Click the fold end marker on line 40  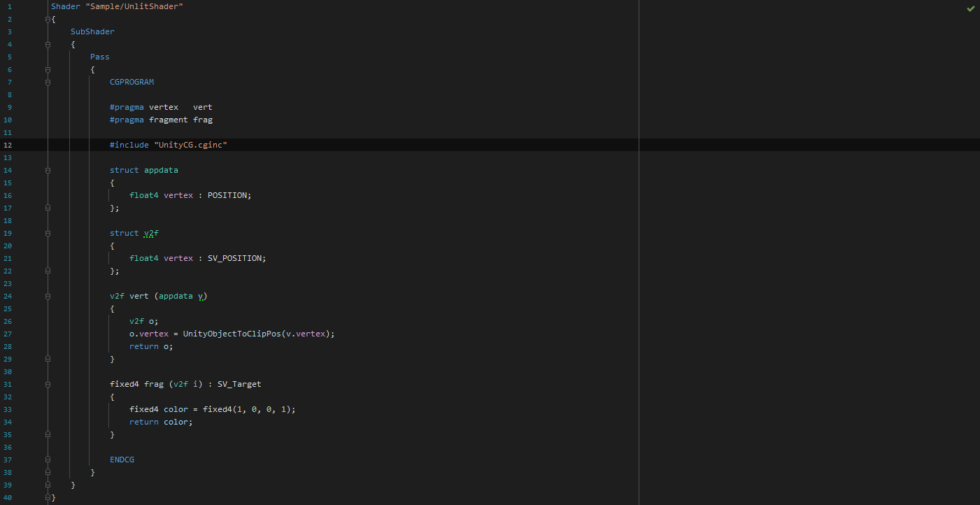(x=48, y=497)
